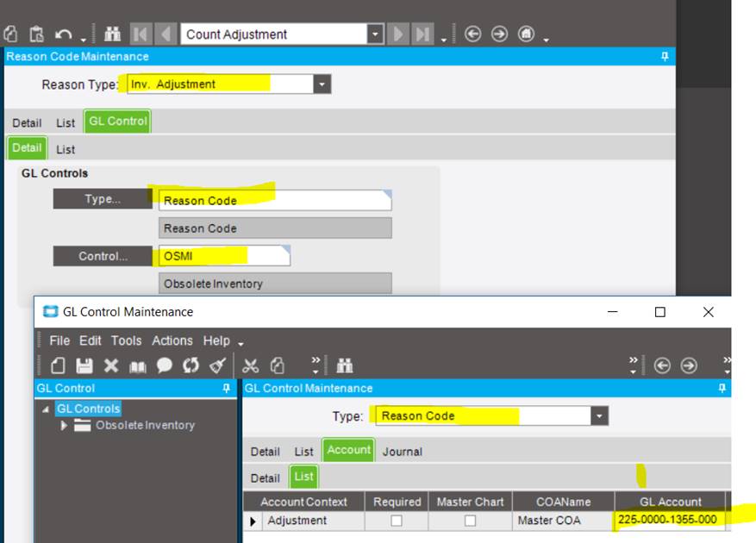Viewport: 756px width, 543px height.
Task: Collapse the GL Controls tree node
Action: click(x=46, y=409)
